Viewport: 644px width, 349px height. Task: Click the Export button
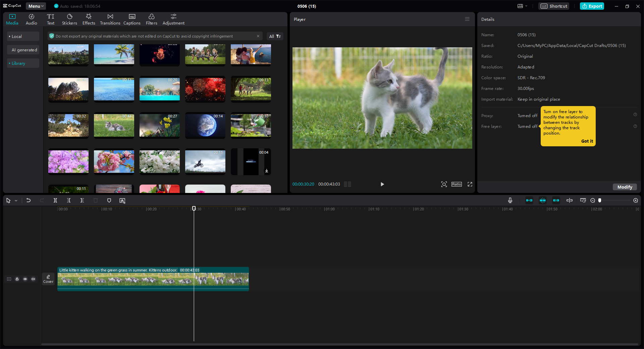click(x=592, y=6)
